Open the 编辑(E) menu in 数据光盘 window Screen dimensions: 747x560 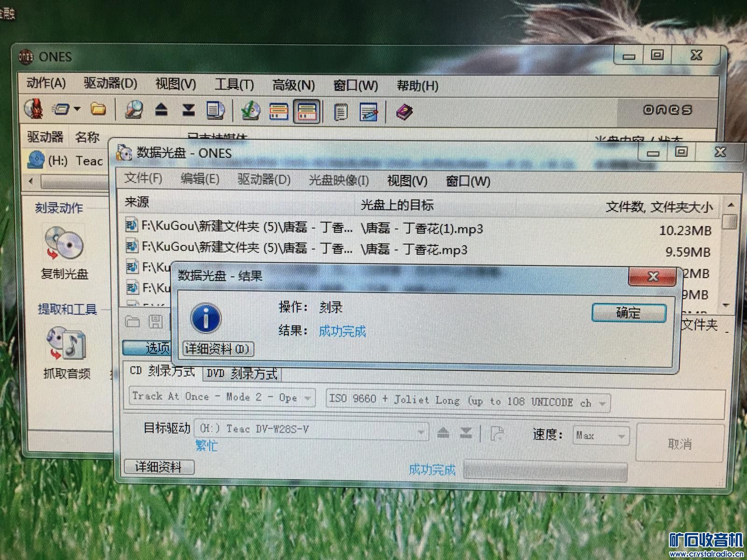click(200, 179)
